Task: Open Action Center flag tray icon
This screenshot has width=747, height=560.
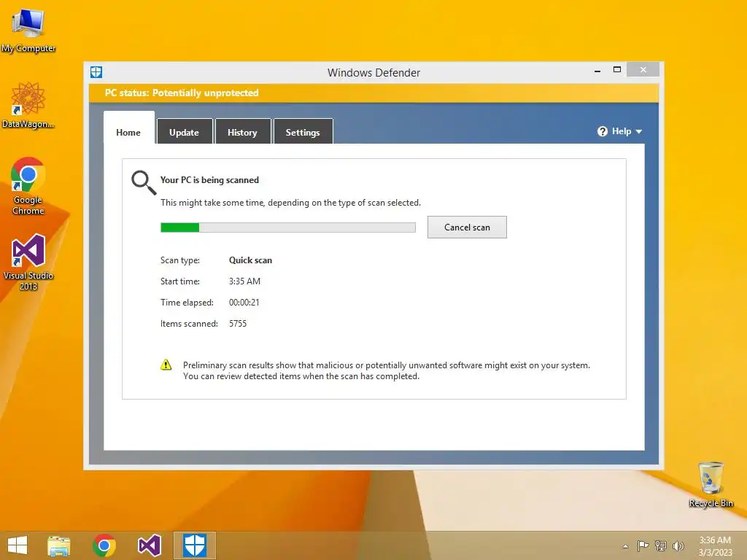Action: (643, 546)
